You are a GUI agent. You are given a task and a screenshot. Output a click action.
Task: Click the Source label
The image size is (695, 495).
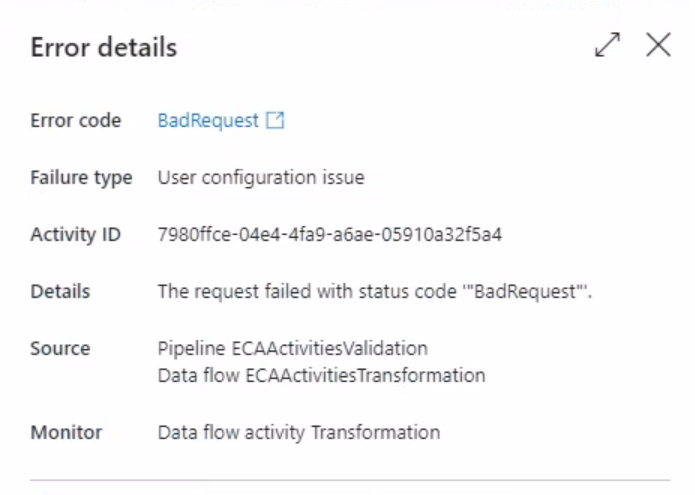(60, 349)
